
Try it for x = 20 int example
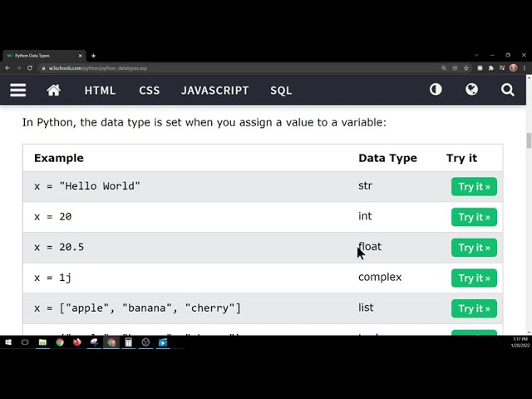[474, 217]
